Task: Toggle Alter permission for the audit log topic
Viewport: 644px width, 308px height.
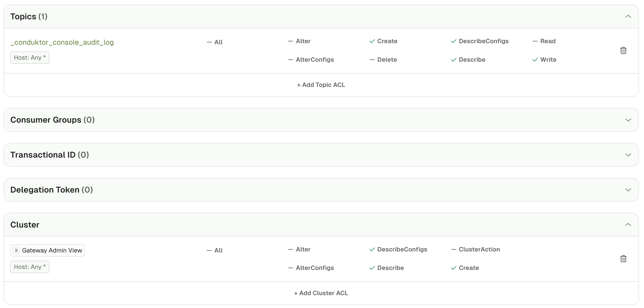Action: pos(299,41)
